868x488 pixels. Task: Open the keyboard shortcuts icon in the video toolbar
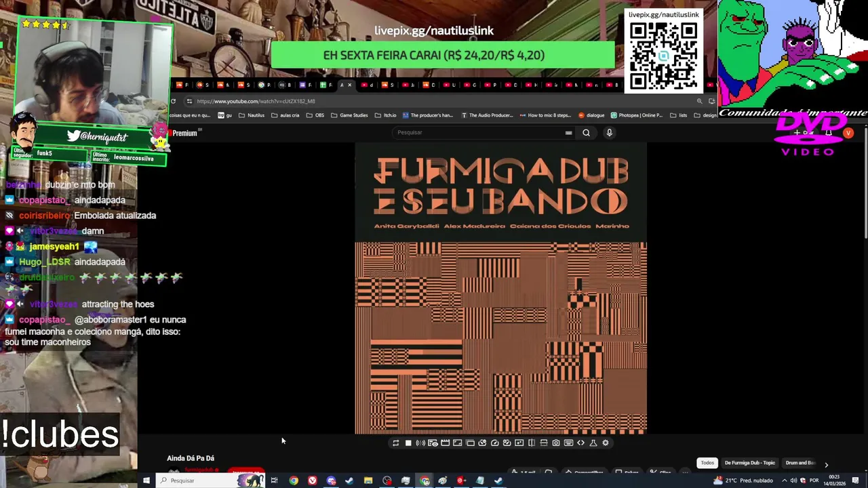point(568,443)
